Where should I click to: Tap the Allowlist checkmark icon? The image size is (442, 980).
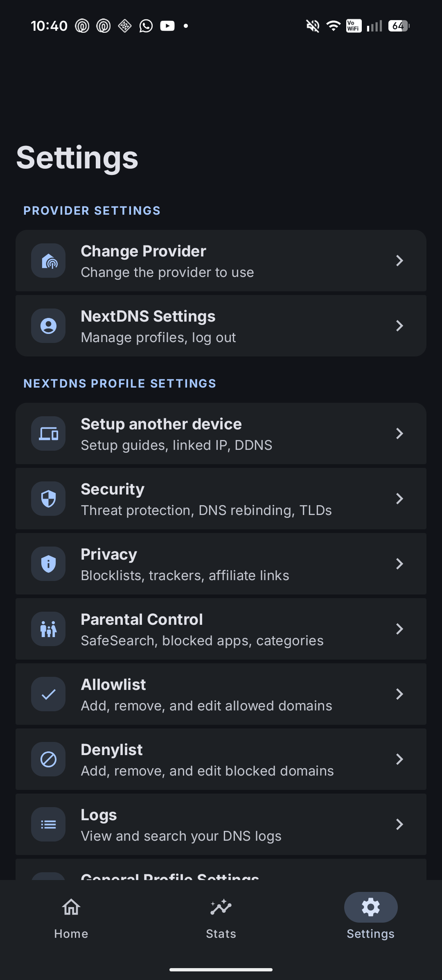(48, 694)
